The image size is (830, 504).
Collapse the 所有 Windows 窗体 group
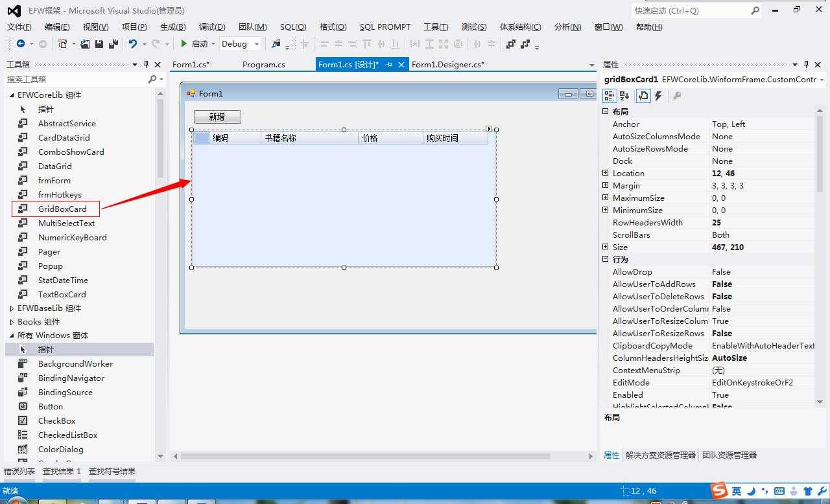tap(12, 336)
